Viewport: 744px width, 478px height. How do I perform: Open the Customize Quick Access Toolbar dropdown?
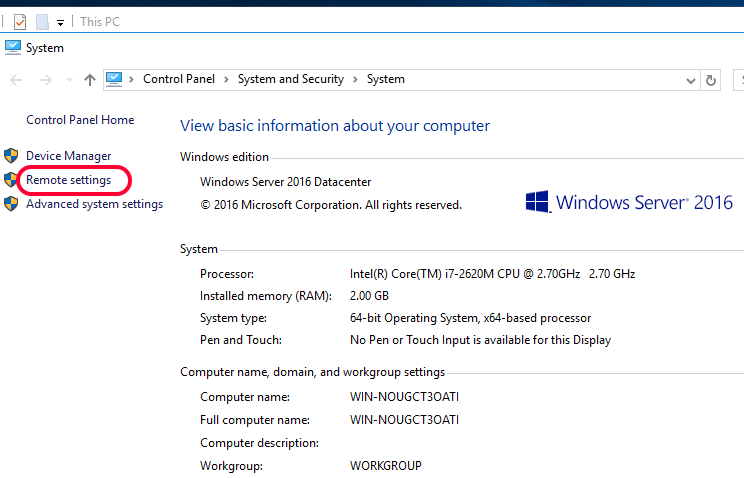pyautogui.click(x=60, y=22)
